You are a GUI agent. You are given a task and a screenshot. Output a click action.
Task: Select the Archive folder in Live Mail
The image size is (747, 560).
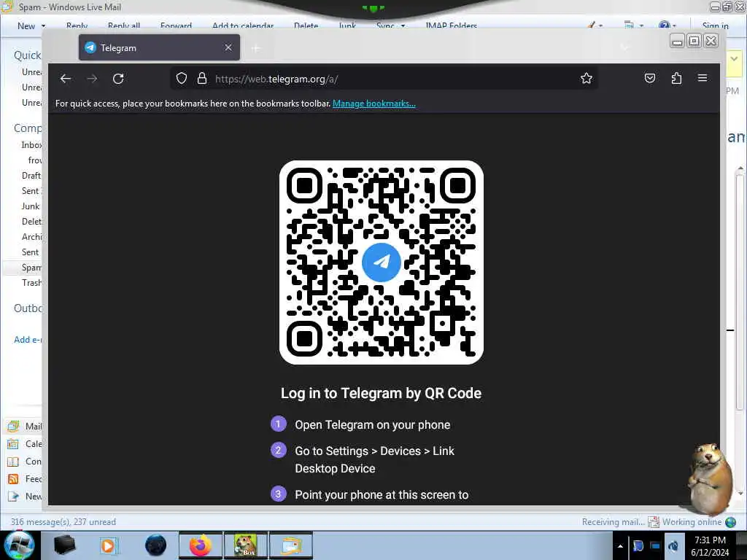pos(32,237)
